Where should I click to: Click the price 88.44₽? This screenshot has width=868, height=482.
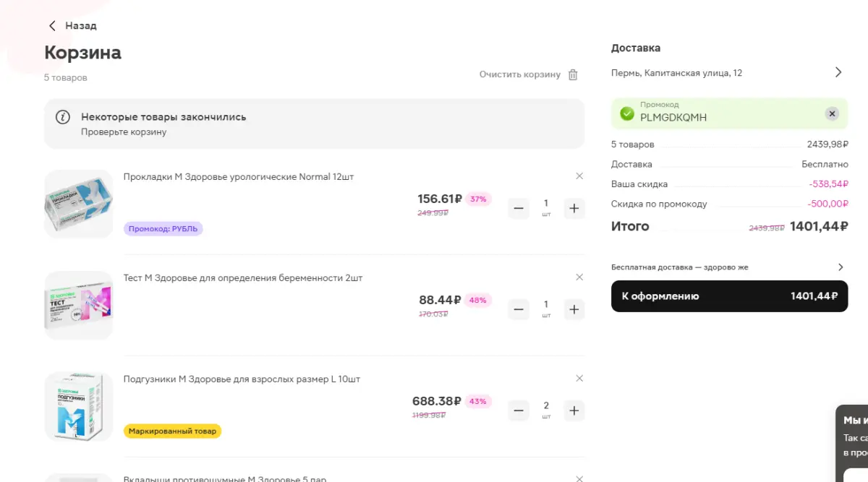(441, 300)
